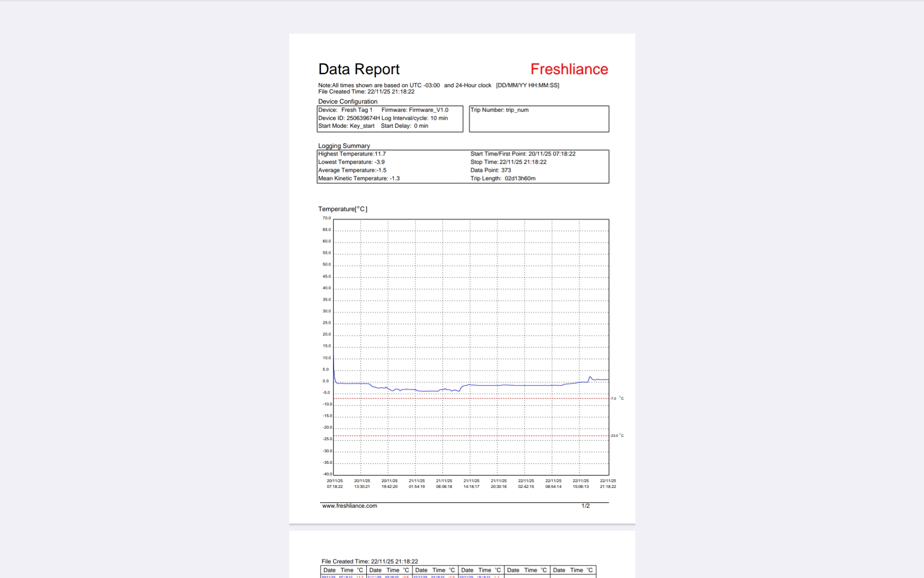Click the Mean Kinetic Temperature value
Viewport: 924px width, 578px height.
click(359, 178)
